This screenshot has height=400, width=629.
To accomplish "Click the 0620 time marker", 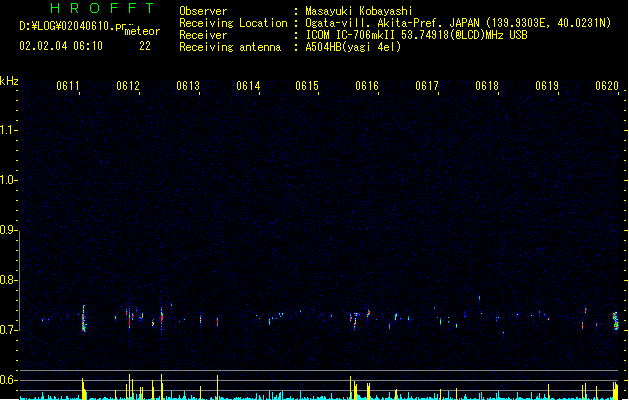I will tap(607, 85).
